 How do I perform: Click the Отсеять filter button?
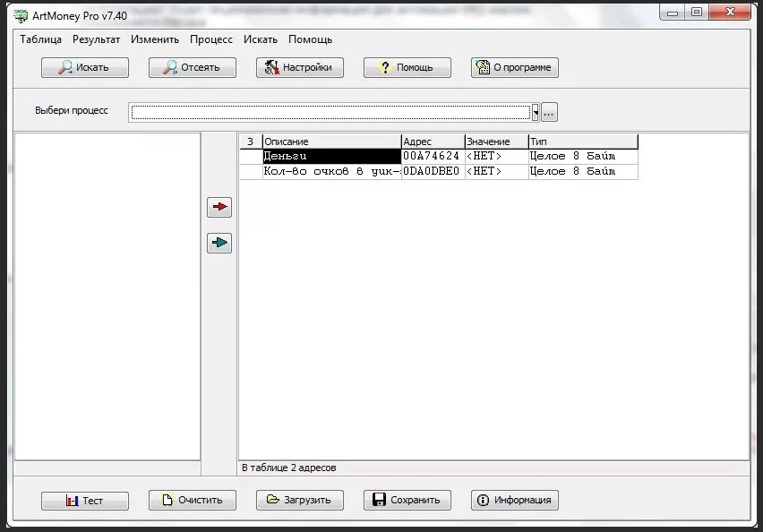[193, 68]
